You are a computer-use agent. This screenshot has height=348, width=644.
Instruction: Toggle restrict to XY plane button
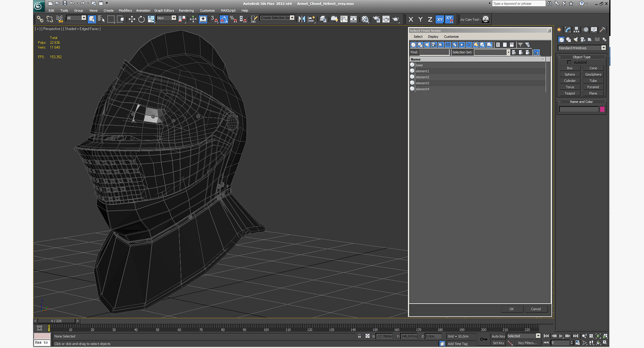coord(439,19)
